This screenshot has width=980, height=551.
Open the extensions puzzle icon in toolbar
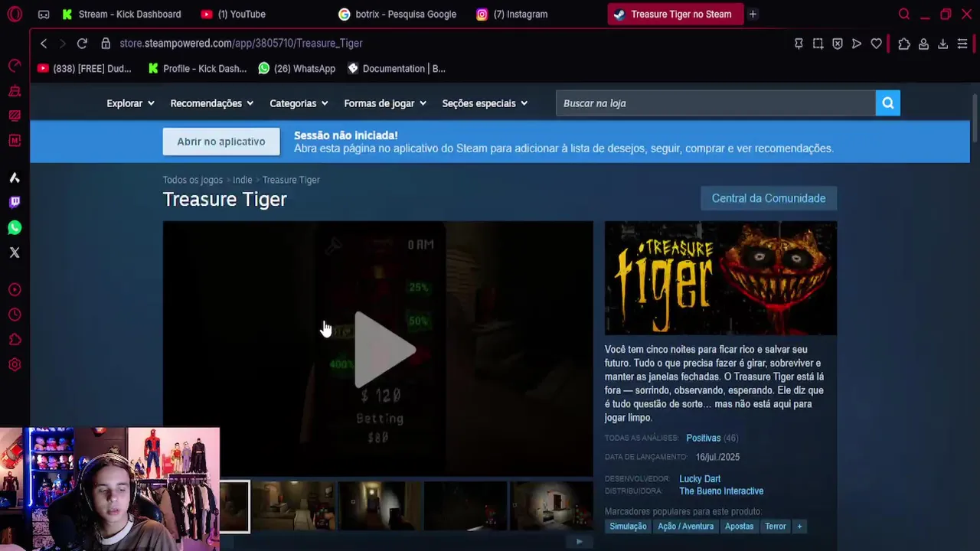tap(904, 44)
